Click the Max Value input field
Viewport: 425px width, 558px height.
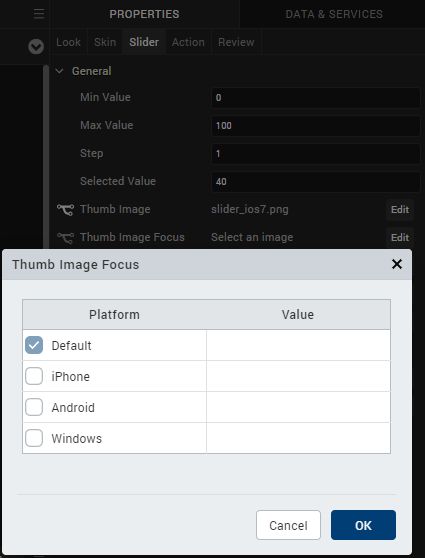point(316,126)
